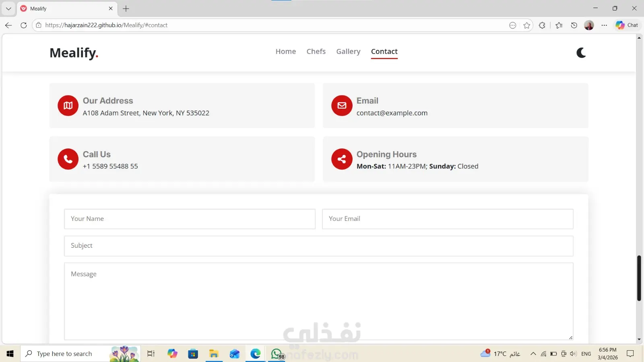Go back to the previous page
644x362 pixels.
[x=8, y=25]
